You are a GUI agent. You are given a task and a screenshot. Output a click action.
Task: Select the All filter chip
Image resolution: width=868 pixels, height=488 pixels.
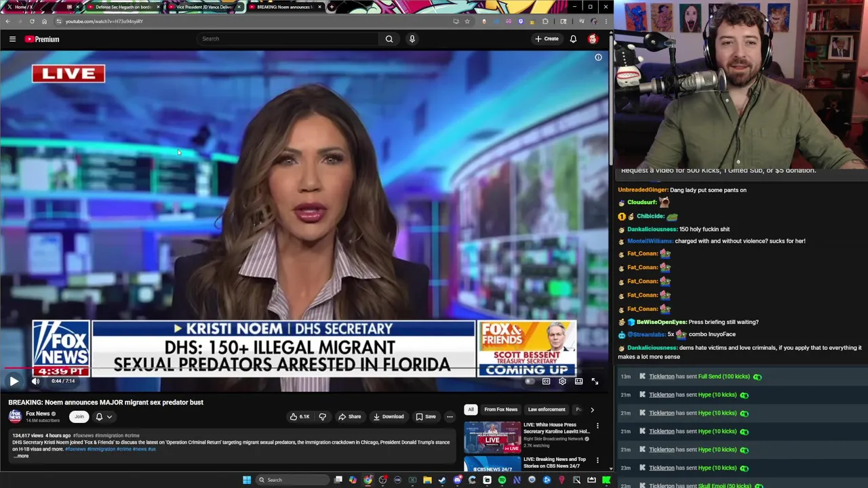coord(471,409)
